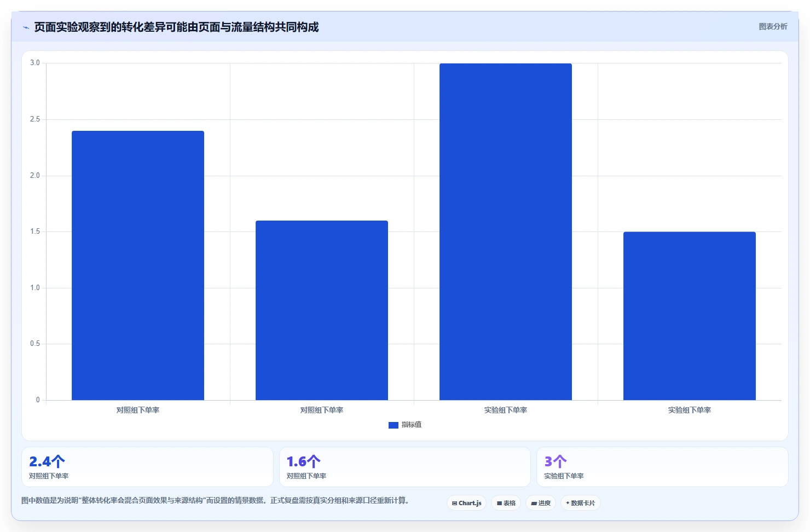The height and width of the screenshot is (532, 810).
Task: Click the bar with value 2.4
Action: (138, 265)
